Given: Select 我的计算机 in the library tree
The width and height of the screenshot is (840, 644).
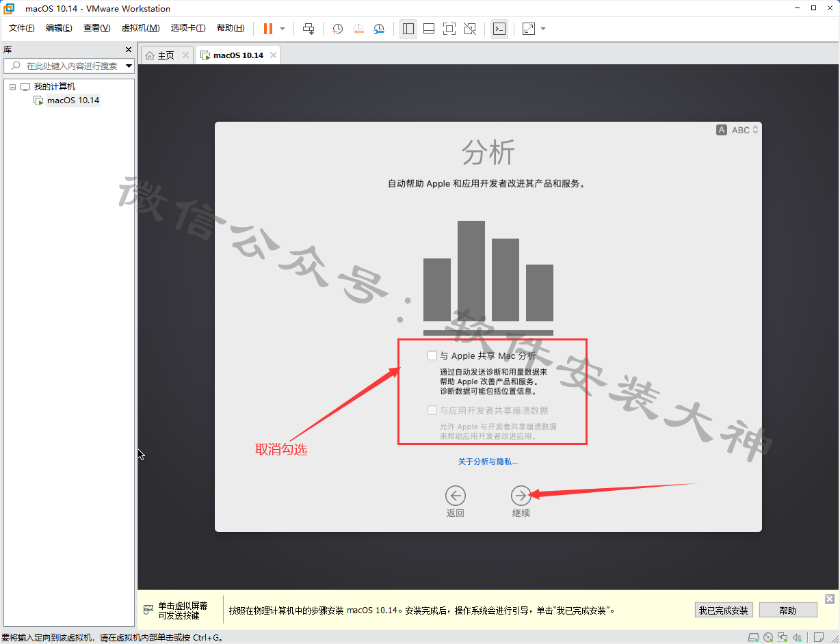Looking at the screenshot, I should [55, 87].
